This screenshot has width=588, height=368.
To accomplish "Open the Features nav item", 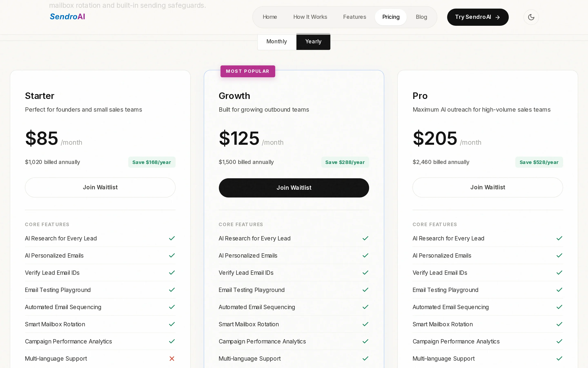I will (x=354, y=17).
